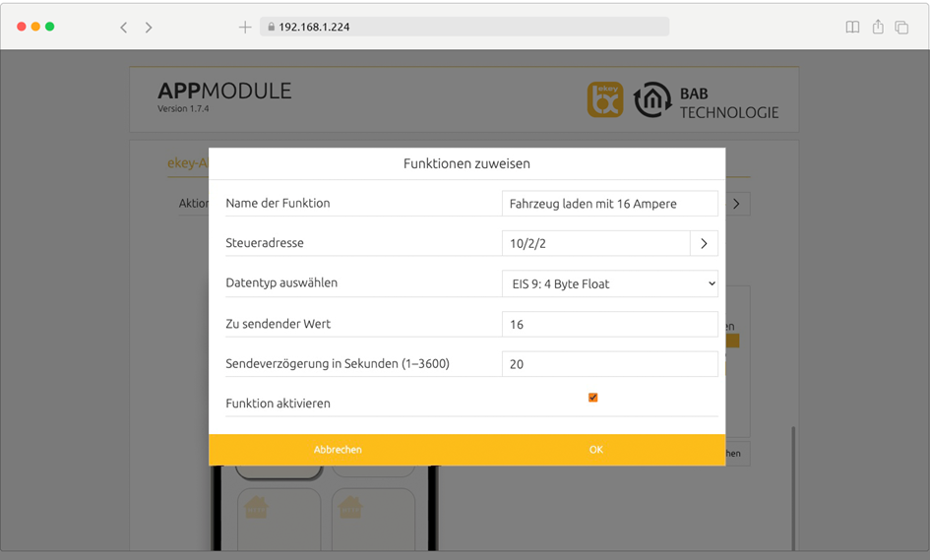Click the Steueradresse label
930x560 pixels.
pyautogui.click(x=265, y=243)
